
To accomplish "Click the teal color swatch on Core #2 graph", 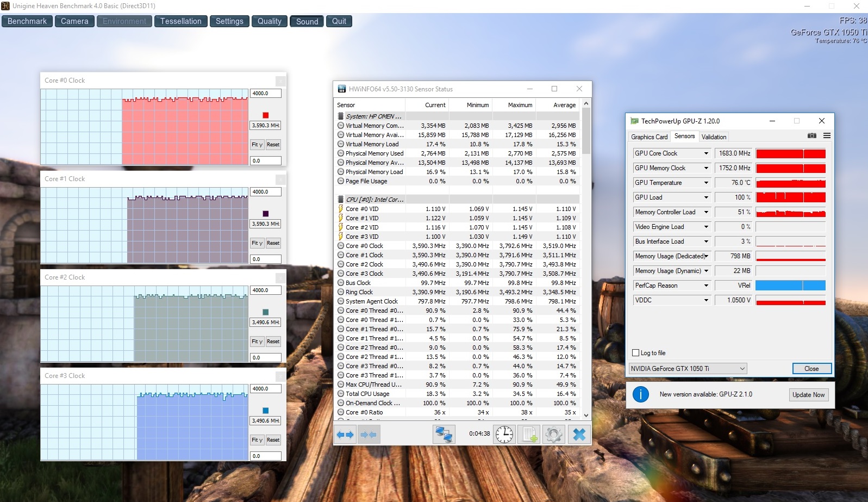I will (265, 312).
